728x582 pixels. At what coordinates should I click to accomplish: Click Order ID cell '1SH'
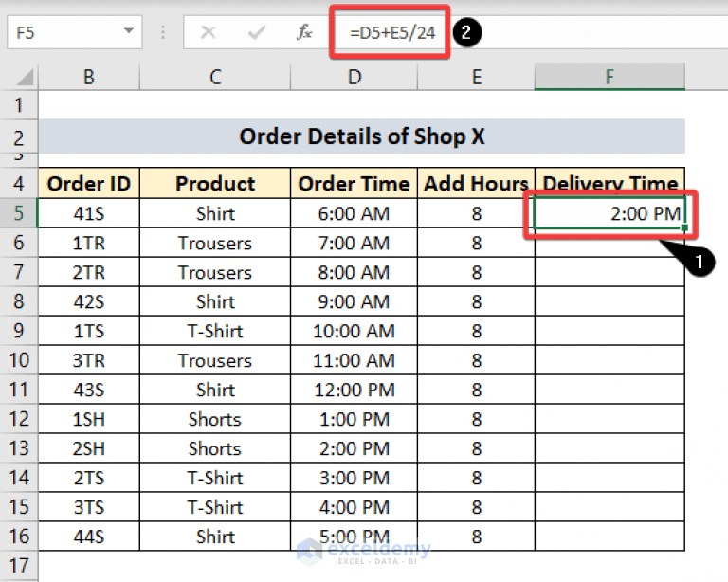coord(89,419)
